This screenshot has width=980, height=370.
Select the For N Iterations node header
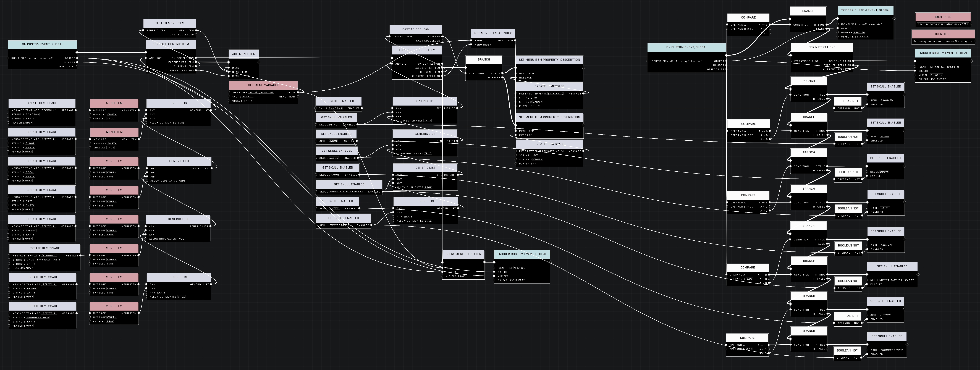click(822, 48)
